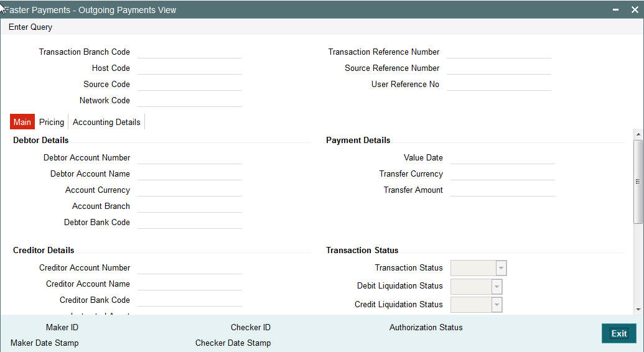The image size is (644, 352).
Task: Click the Debtor Details section heading
Action: click(x=40, y=141)
